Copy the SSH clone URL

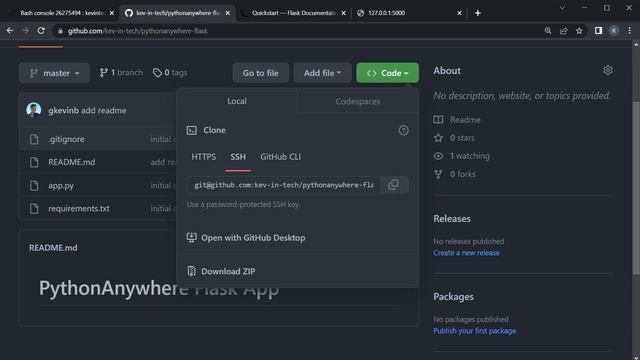pyautogui.click(x=393, y=185)
